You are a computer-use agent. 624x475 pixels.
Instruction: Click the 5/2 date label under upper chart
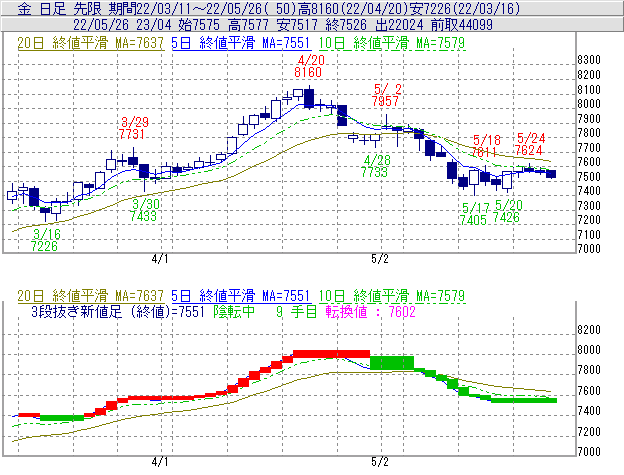pyautogui.click(x=380, y=259)
